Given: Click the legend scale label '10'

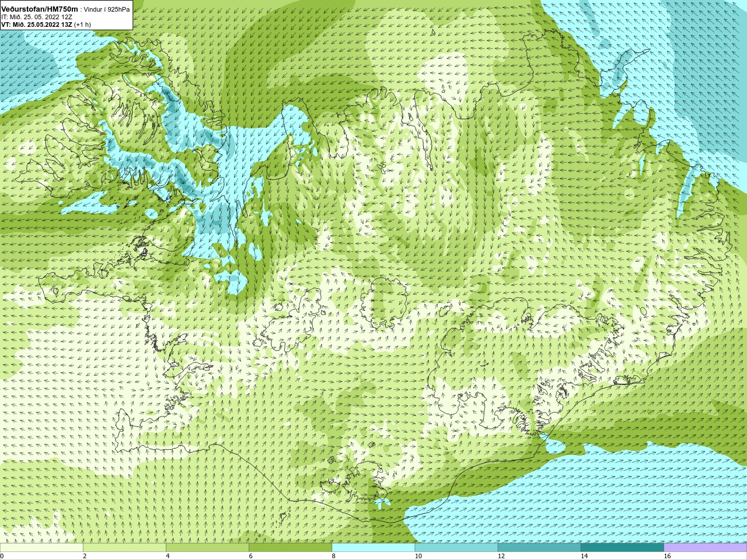Looking at the screenshot, I should coord(418,556).
